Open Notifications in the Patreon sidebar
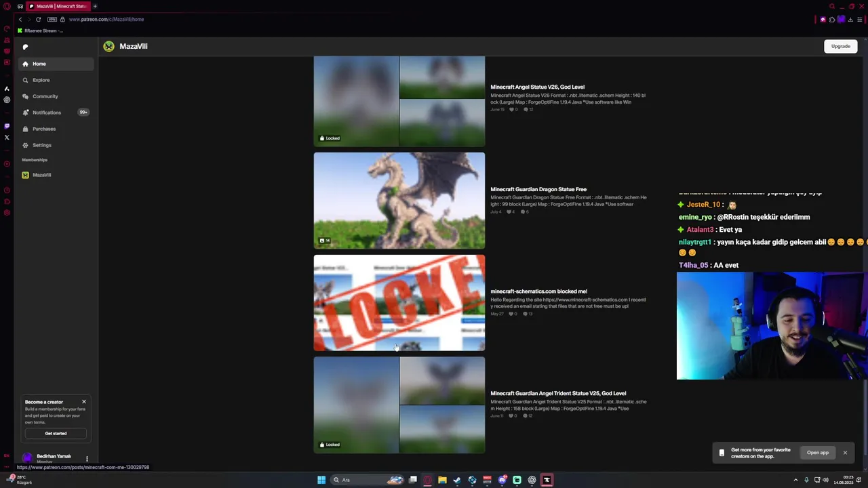The height and width of the screenshot is (488, 868). (x=56, y=113)
